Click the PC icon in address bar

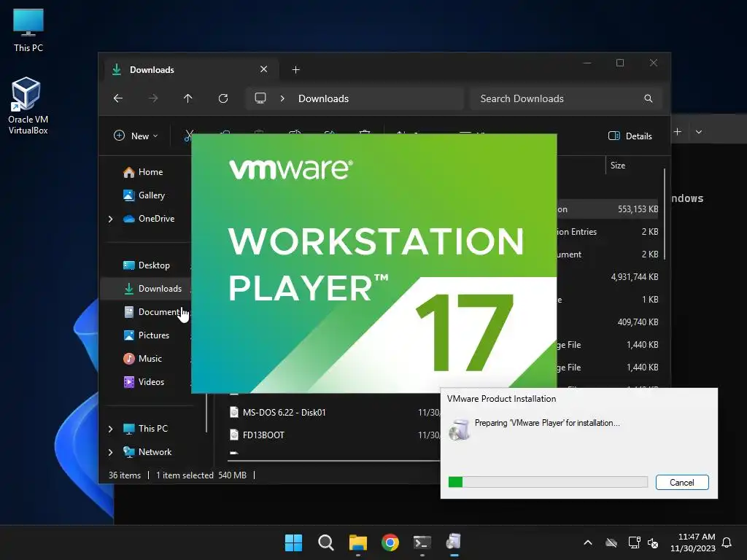click(260, 98)
